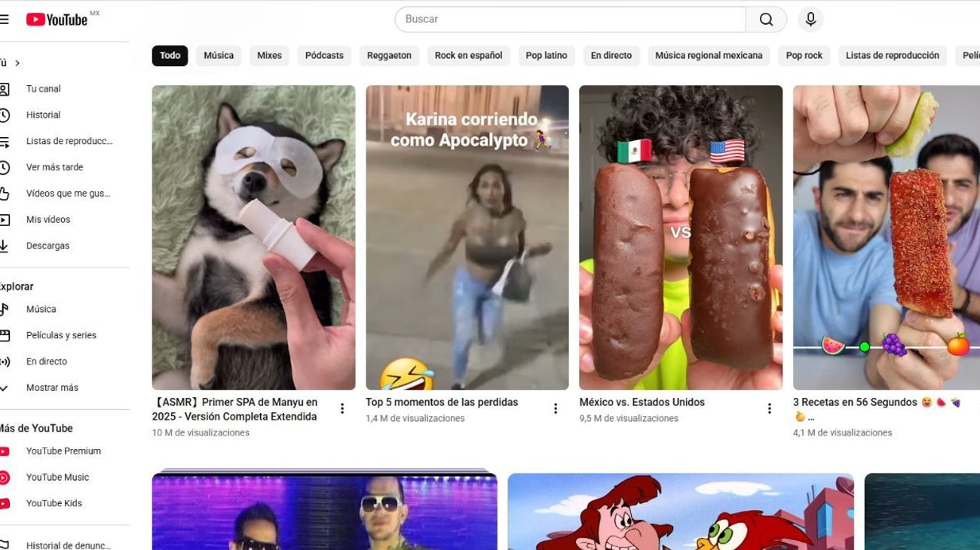Select the Pódcasts filter chip
980x550 pixels.
[x=324, y=56]
